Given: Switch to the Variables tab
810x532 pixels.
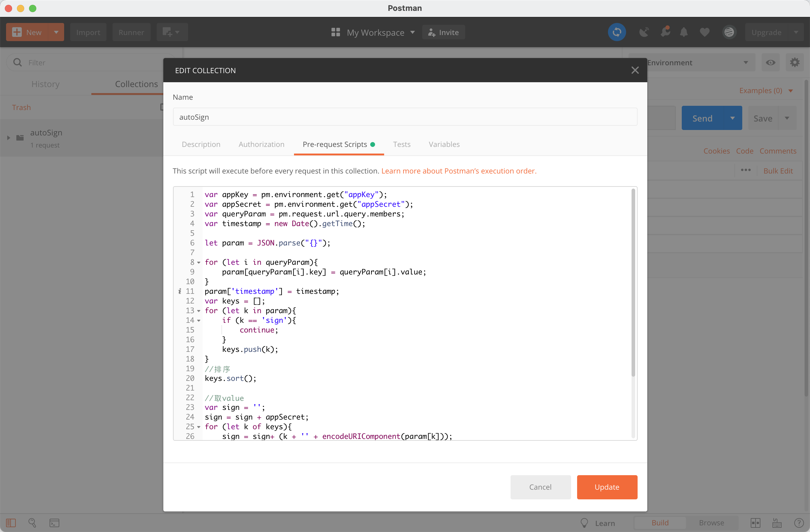Looking at the screenshot, I should (444, 144).
